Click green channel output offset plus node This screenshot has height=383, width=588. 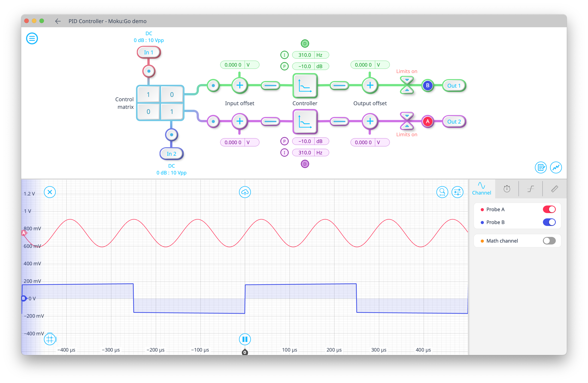click(x=370, y=85)
